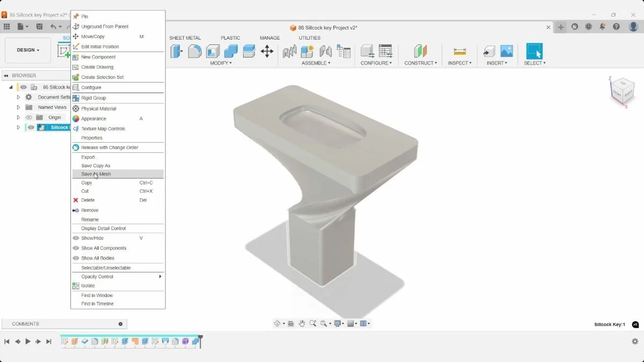Click Move/Copy arrows icon in menu

[76, 36]
